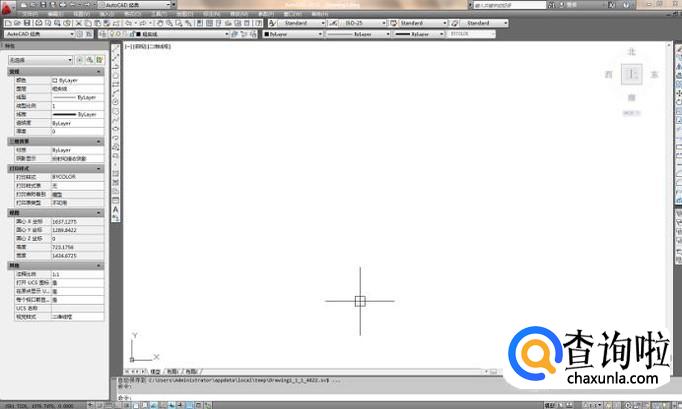Click Save icon on Standard toolbar
The height and width of the screenshot is (409, 682).
[x=27, y=23]
